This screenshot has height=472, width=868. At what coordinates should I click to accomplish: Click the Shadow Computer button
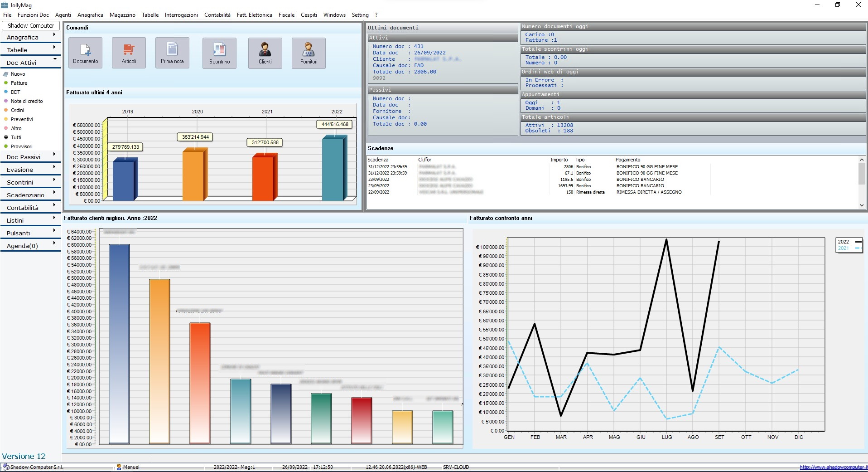click(x=31, y=26)
